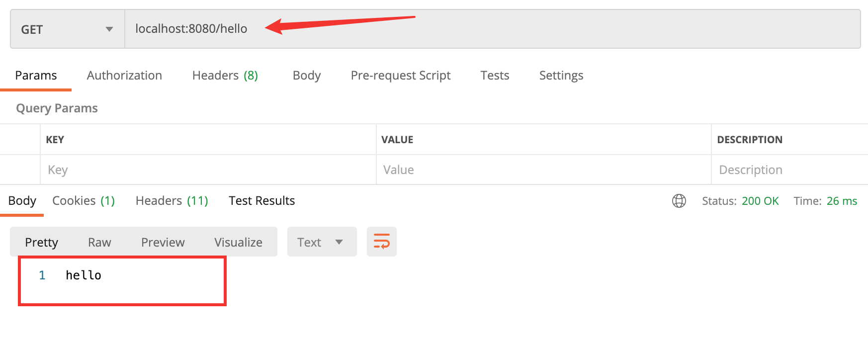The image size is (868, 349).
Task: Select the request Body tab
Action: (x=306, y=76)
